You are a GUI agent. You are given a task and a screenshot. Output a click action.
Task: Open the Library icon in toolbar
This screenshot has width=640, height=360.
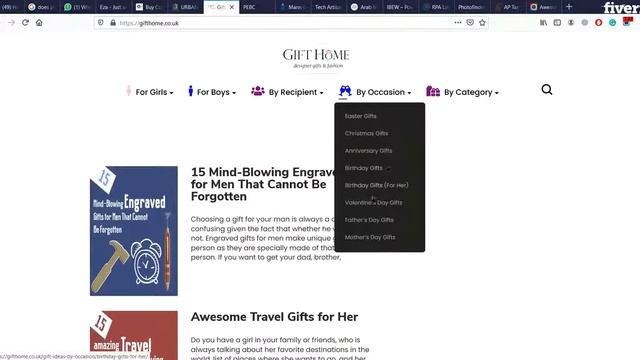(x=543, y=23)
